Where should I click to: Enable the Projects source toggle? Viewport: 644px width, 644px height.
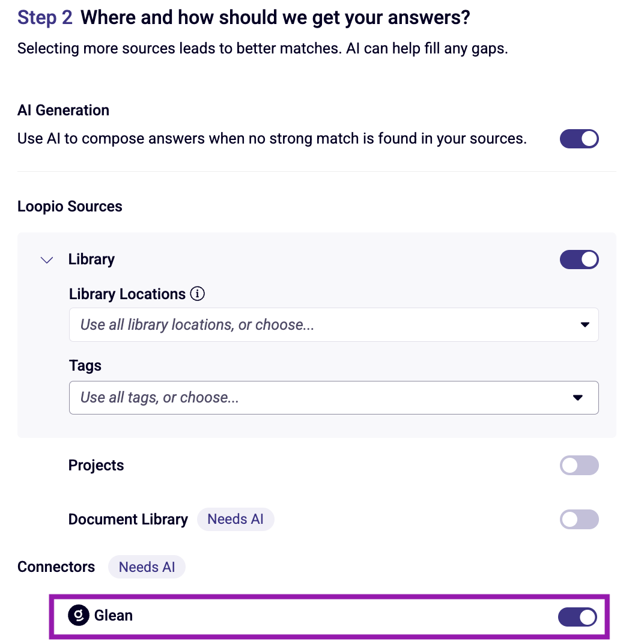[579, 466]
